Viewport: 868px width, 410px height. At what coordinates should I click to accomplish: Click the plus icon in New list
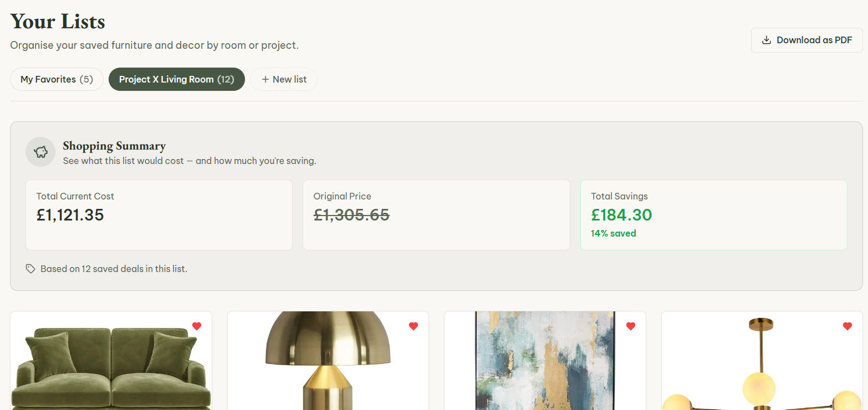(265, 79)
